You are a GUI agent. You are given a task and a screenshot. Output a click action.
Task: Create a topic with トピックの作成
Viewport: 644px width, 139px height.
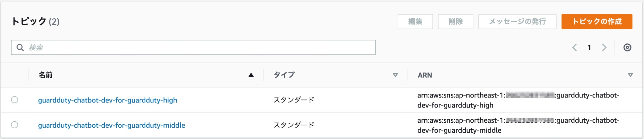click(x=597, y=22)
